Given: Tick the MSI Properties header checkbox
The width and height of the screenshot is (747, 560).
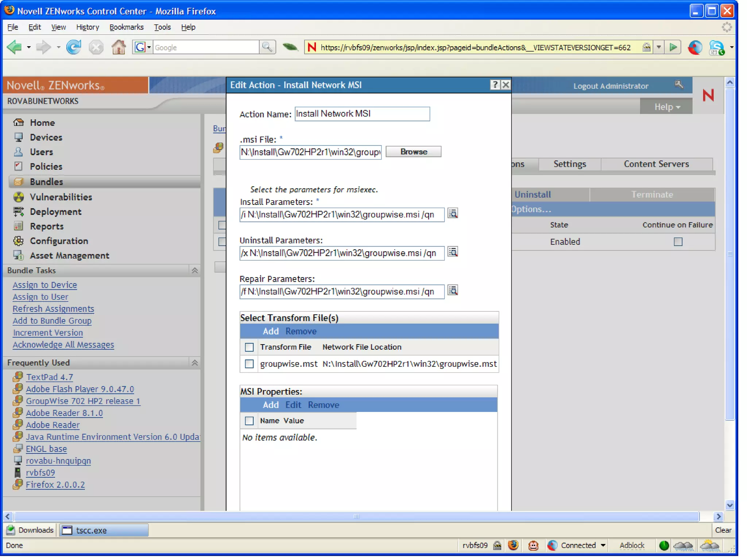Looking at the screenshot, I should click(x=249, y=421).
